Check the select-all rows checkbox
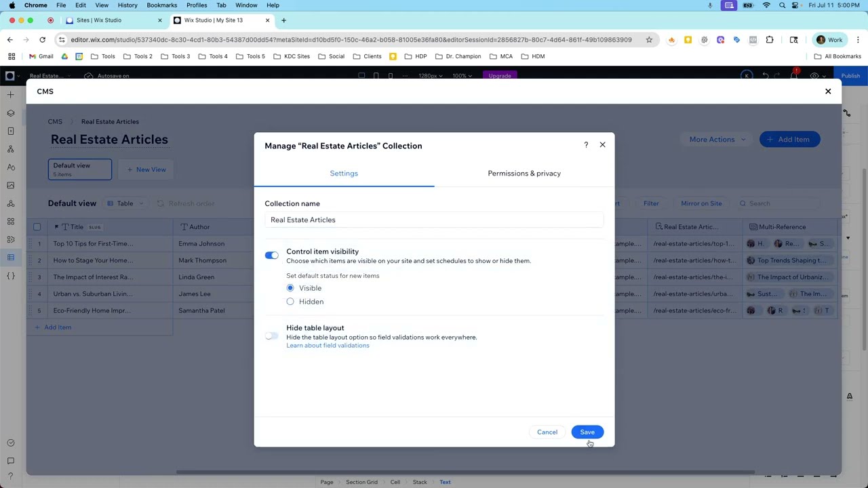 pyautogui.click(x=37, y=227)
